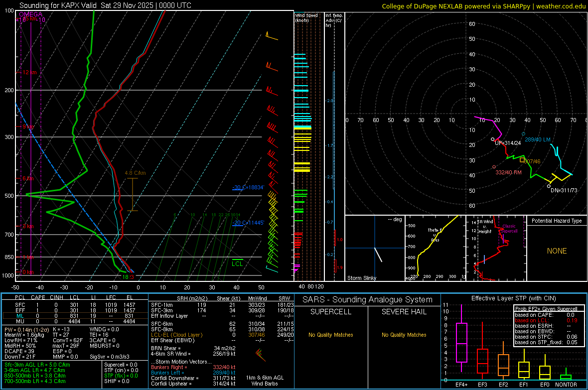Click the Sfc-3km AGL LR = 5.0 C/km line
Viewport: 588px width, 390px height.
click(x=37, y=365)
